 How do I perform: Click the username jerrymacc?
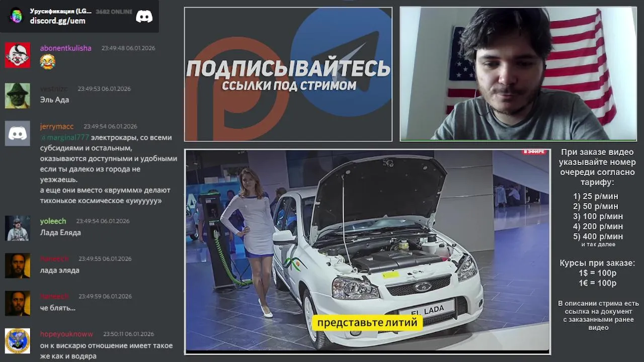pyautogui.click(x=57, y=126)
